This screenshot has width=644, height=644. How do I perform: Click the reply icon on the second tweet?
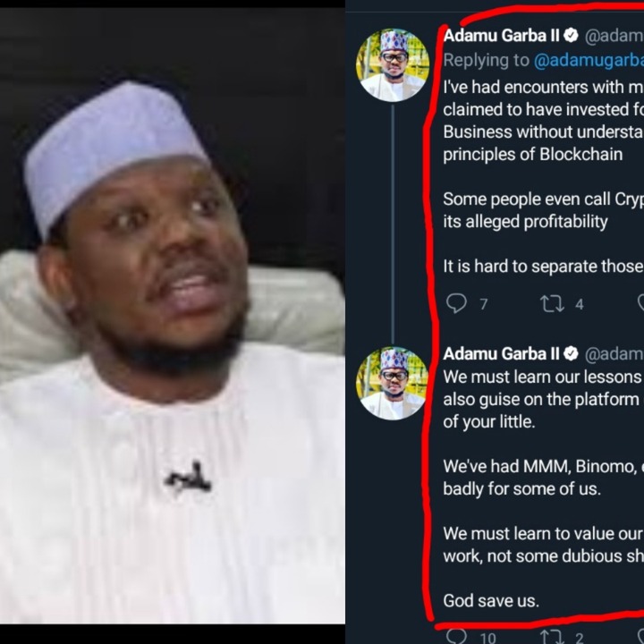click(x=457, y=636)
